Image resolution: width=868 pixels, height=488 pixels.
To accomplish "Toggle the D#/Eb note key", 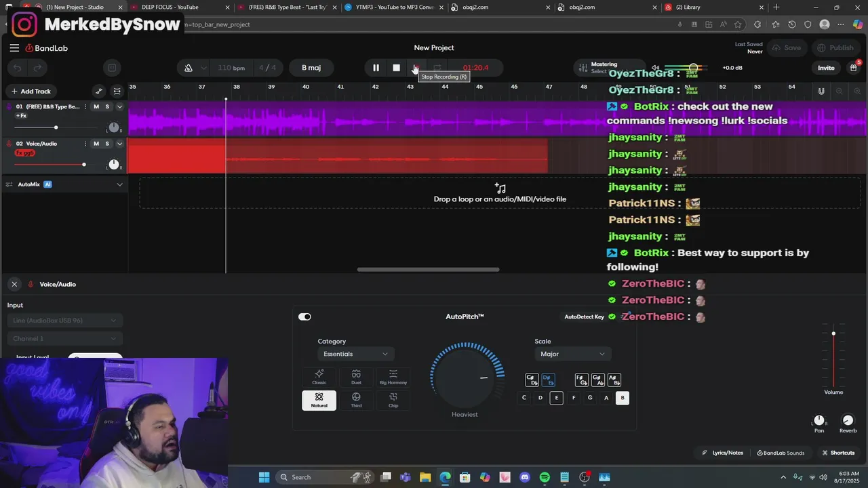I will pyautogui.click(x=549, y=380).
